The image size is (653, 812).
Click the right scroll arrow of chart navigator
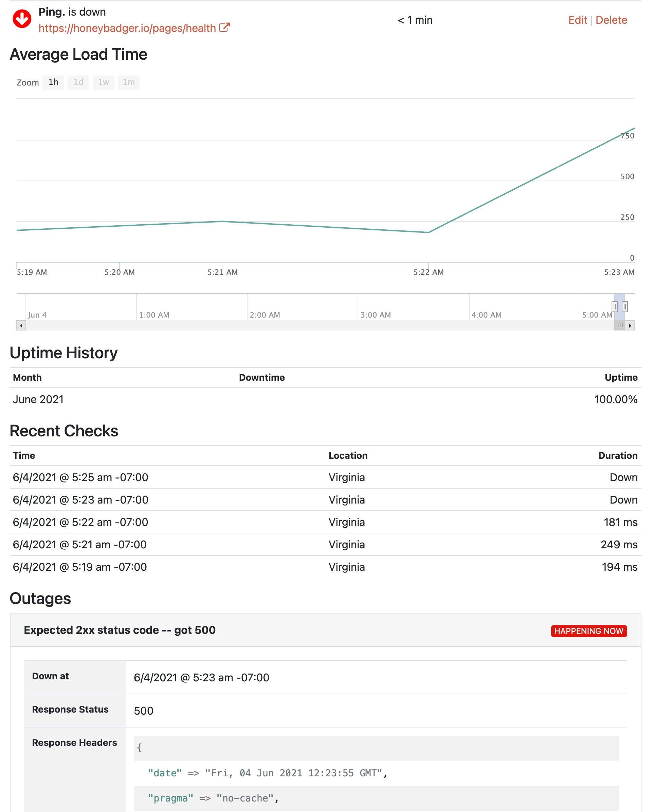[x=630, y=325]
